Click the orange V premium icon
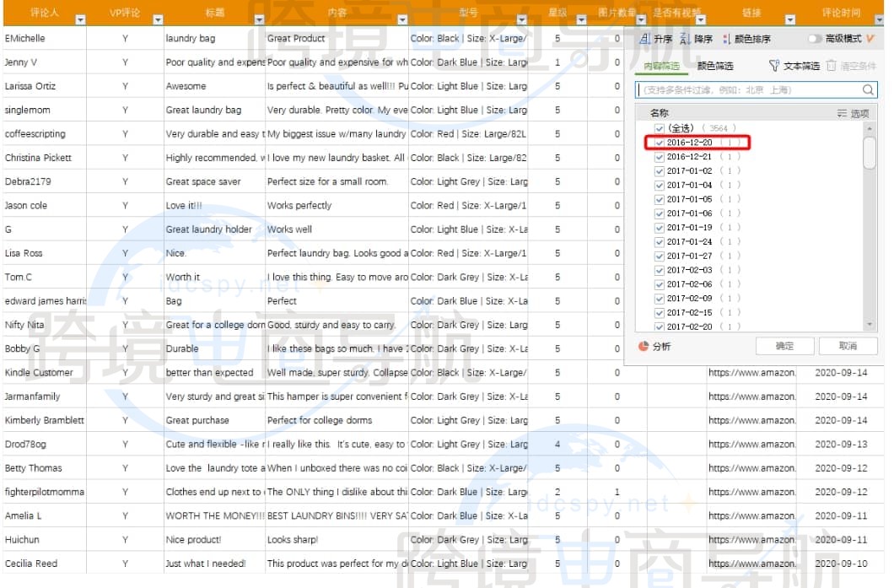The height and width of the screenshot is (588, 894). click(870, 38)
